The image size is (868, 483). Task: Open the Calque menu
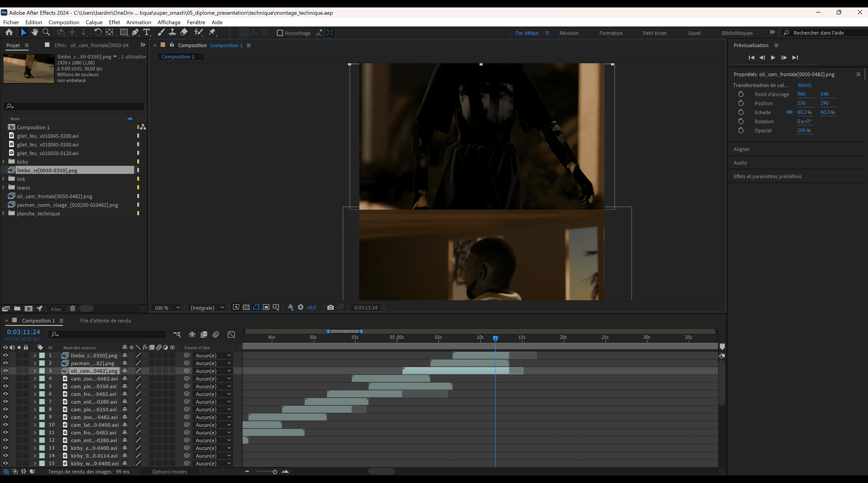click(x=94, y=22)
